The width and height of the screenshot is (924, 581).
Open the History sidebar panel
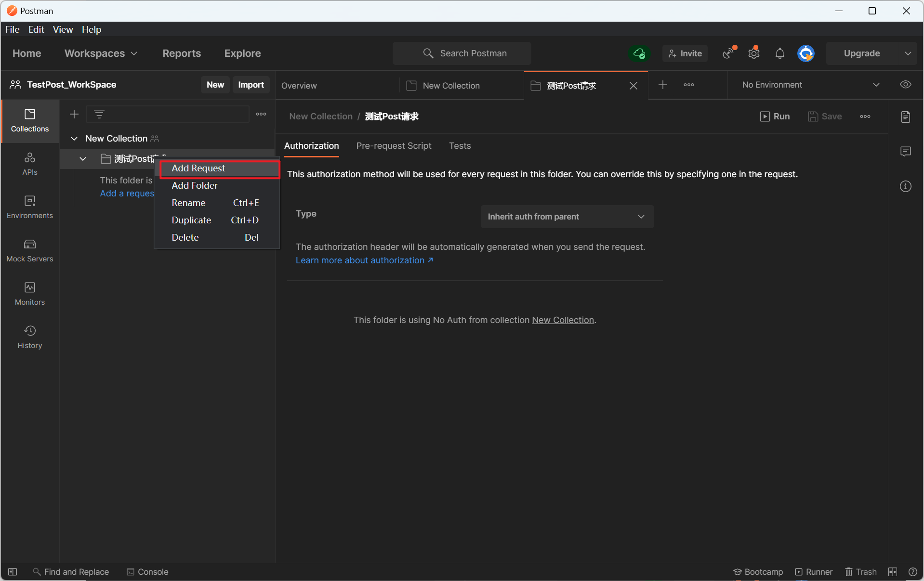30,337
